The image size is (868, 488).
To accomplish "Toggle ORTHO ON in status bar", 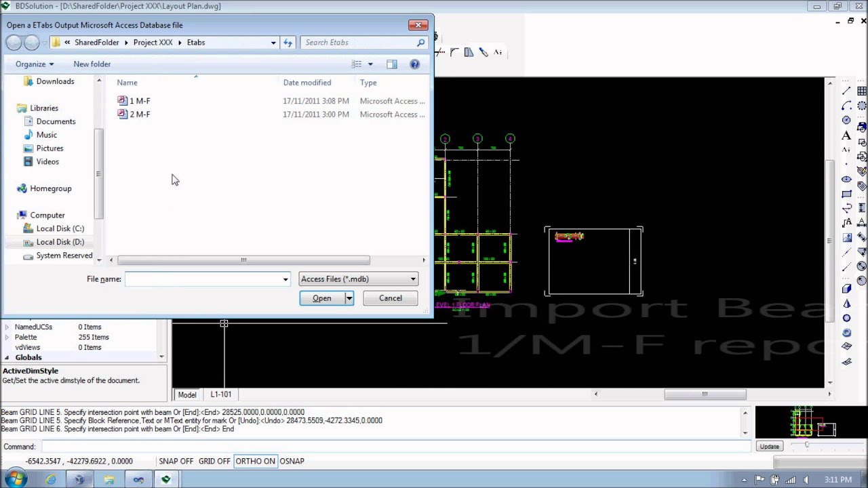I will [x=255, y=461].
